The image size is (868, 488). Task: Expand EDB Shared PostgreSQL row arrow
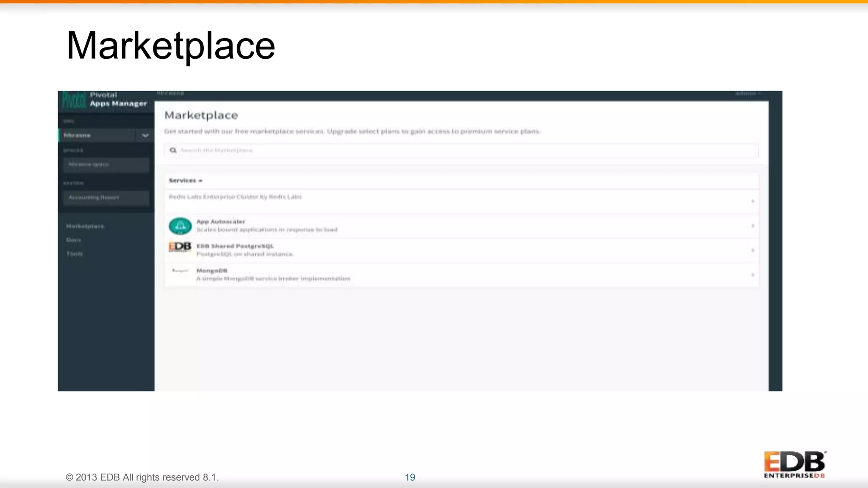coord(753,250)
